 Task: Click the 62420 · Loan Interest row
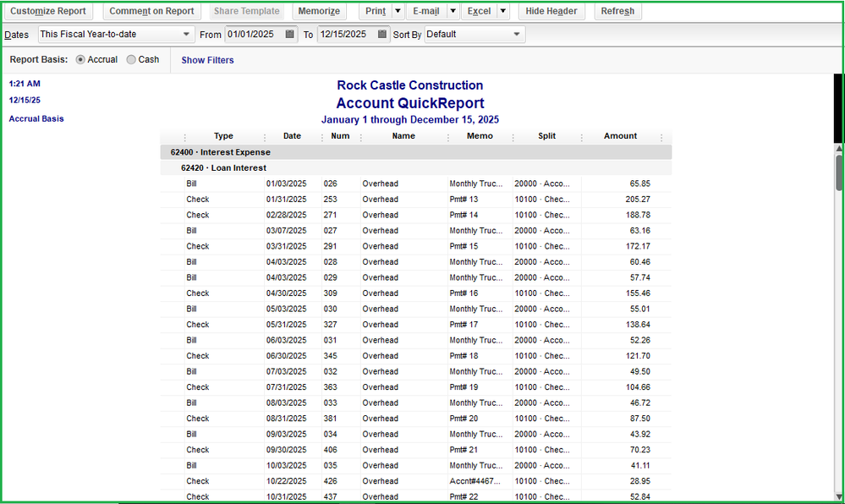(x=416, y=167)
